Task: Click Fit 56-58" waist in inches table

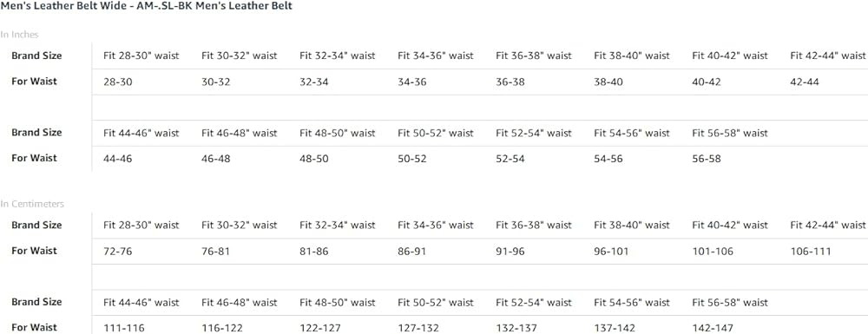Action: (x=730, y=134)
